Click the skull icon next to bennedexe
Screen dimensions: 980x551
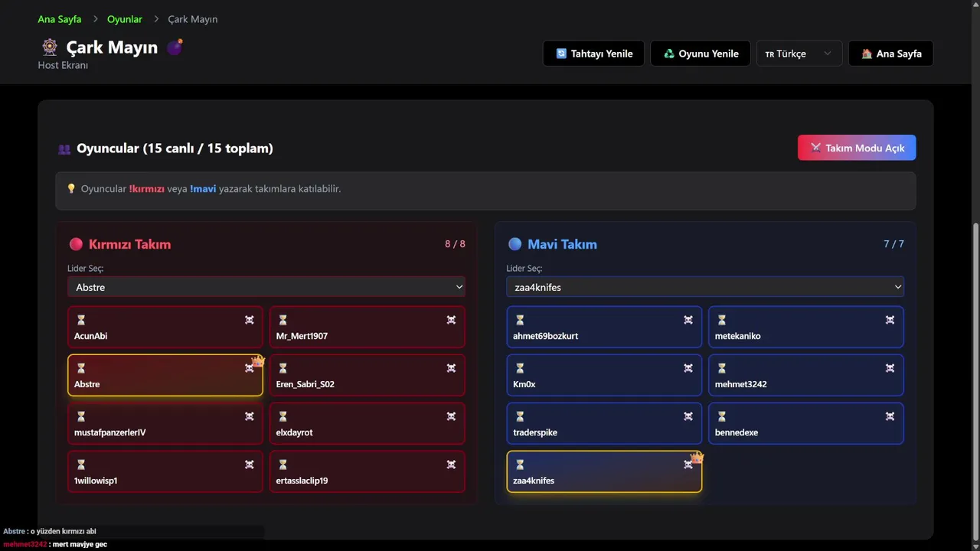890,416
